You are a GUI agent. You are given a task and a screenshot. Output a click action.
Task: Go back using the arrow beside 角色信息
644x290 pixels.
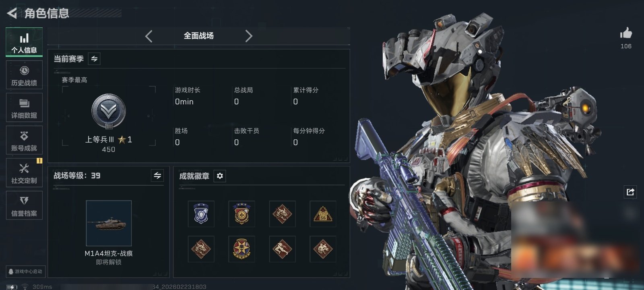pos(12,13)
